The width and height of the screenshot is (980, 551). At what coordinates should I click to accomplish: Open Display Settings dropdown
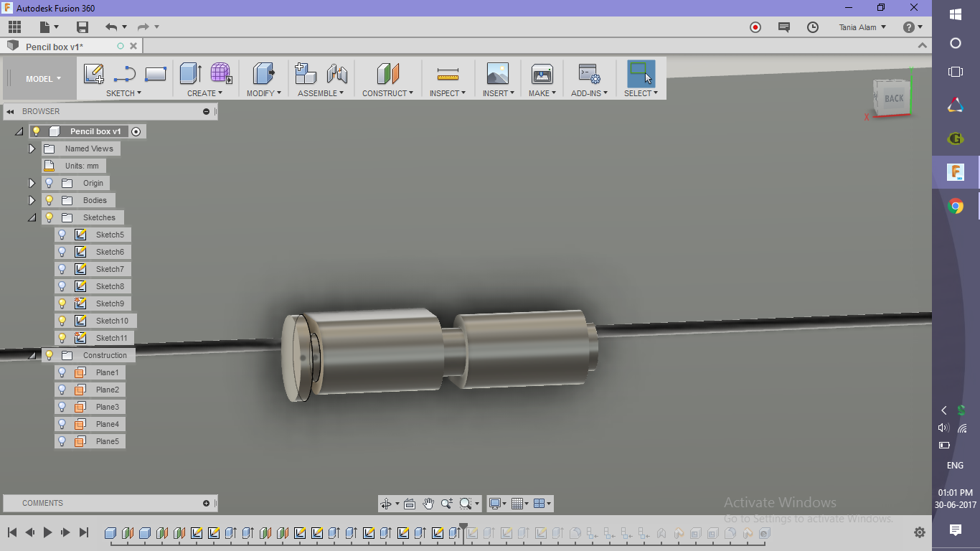point(499,504)
